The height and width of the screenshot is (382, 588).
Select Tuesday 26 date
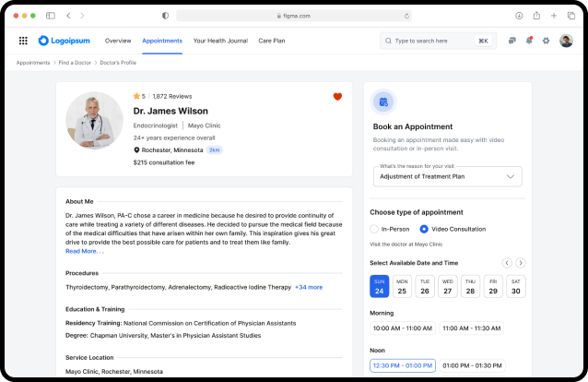pyautogui.click(x=425, y=286)
